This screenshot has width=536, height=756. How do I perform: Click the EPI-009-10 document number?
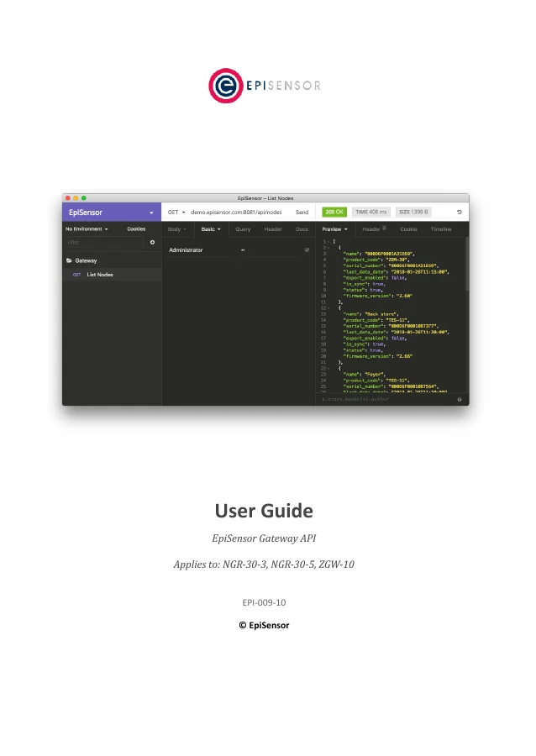coord(264,602)
